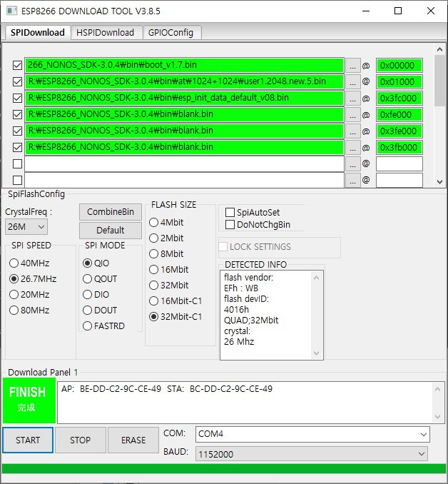Browse file for esp_init_data_default_v08.bin row
This screenshot has height=484, width=448.
[352, 99]
